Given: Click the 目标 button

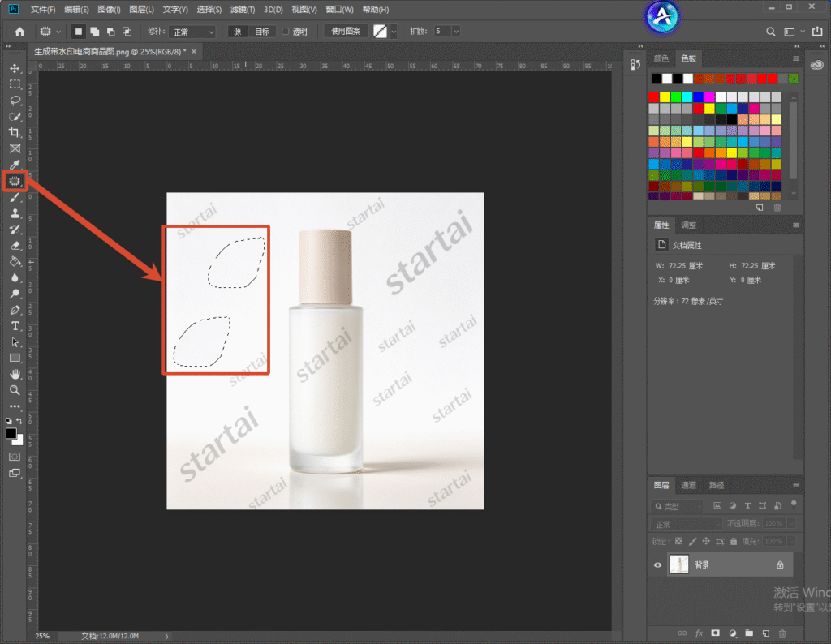Looking at the screenshot, I should point(262,32).
